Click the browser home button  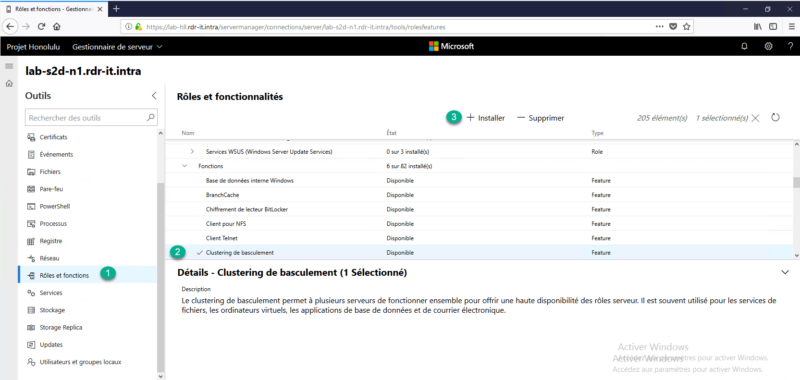click(57, 27)
